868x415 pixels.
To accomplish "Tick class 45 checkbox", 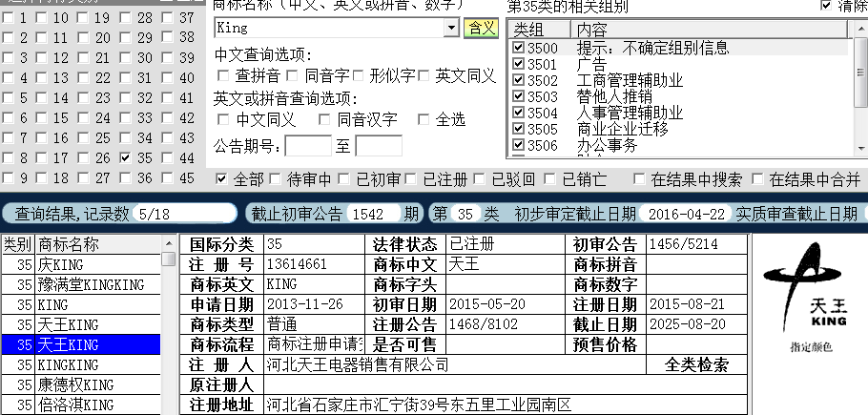I will pos(168,178).
